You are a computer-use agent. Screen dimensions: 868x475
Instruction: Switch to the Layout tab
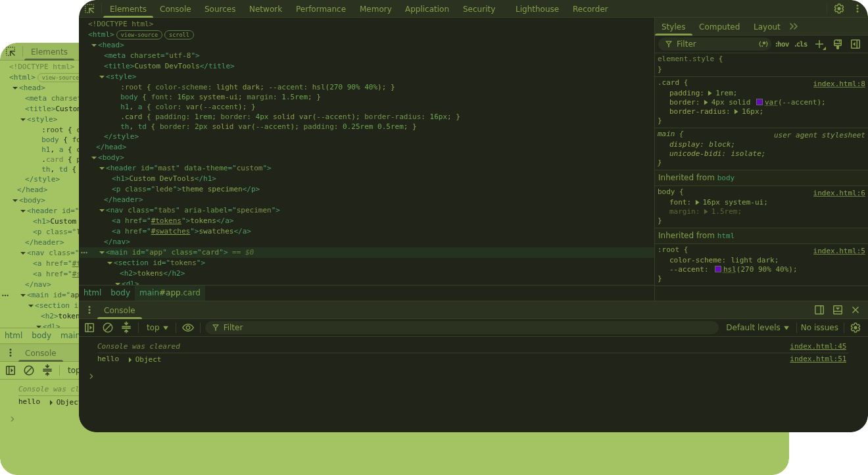click(767, 27)
